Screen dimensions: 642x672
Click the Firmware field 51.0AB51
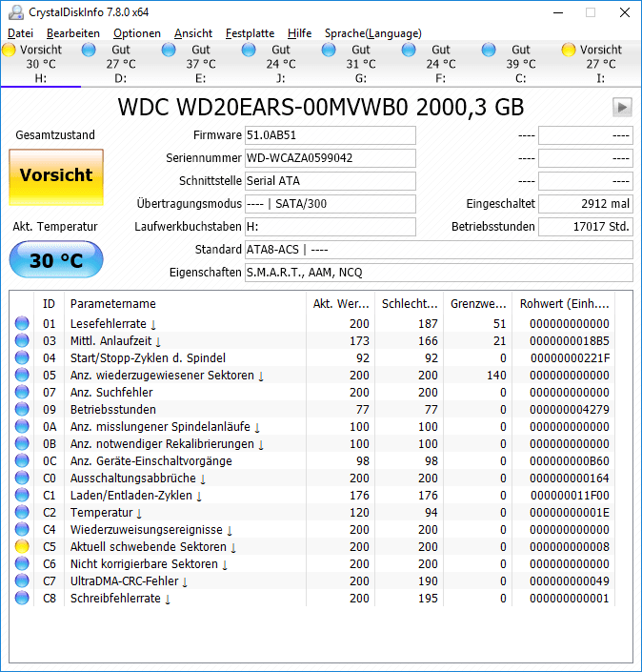tap(331, 135)
